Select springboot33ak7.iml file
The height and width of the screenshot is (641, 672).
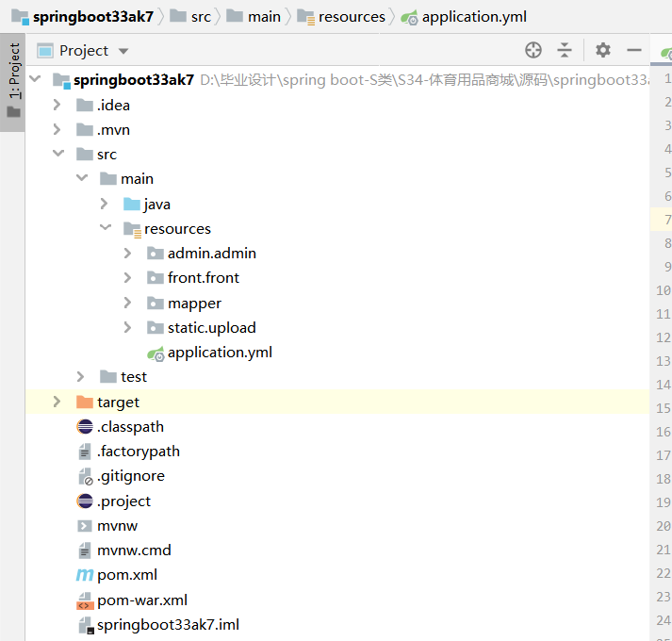(168, 624)
